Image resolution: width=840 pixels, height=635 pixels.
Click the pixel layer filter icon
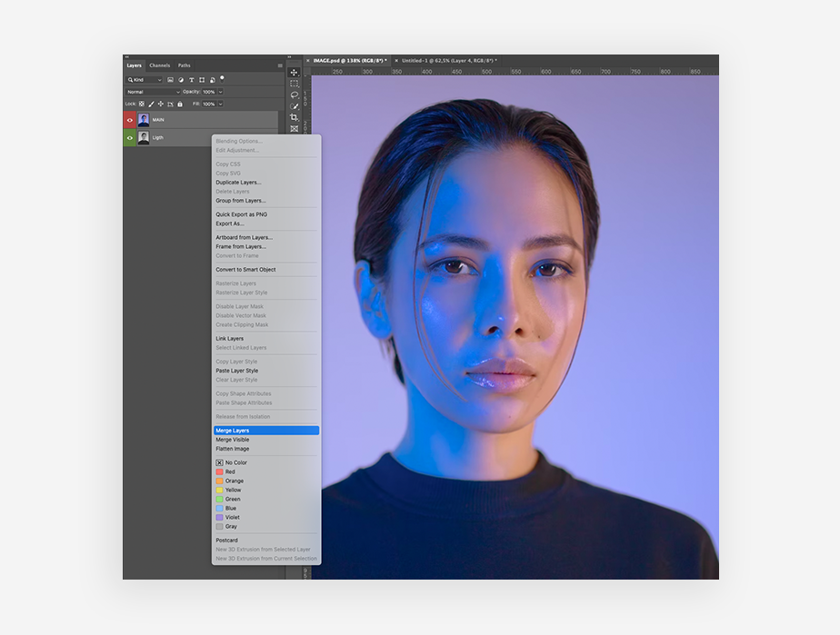pyautogui.click(x=170, y=80)
